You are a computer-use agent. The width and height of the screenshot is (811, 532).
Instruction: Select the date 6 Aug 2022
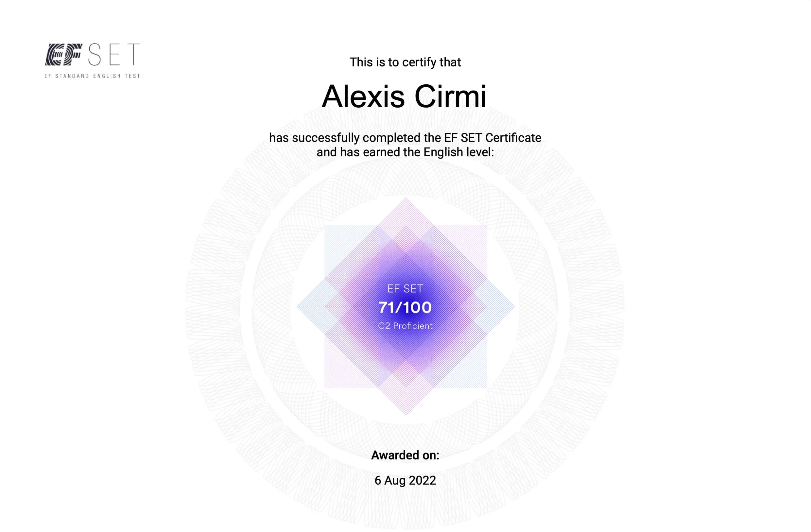click(x=405, y=481)
